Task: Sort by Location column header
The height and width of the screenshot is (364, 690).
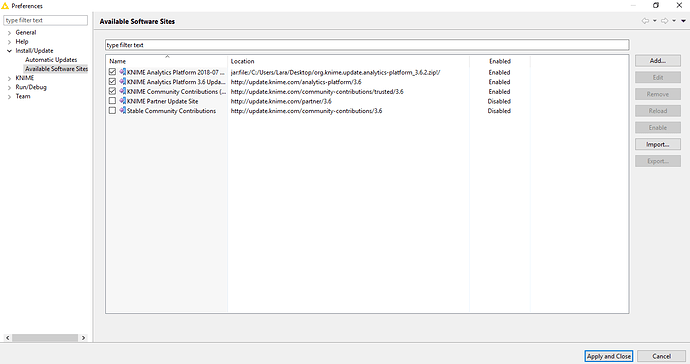Action: [349, 61]
